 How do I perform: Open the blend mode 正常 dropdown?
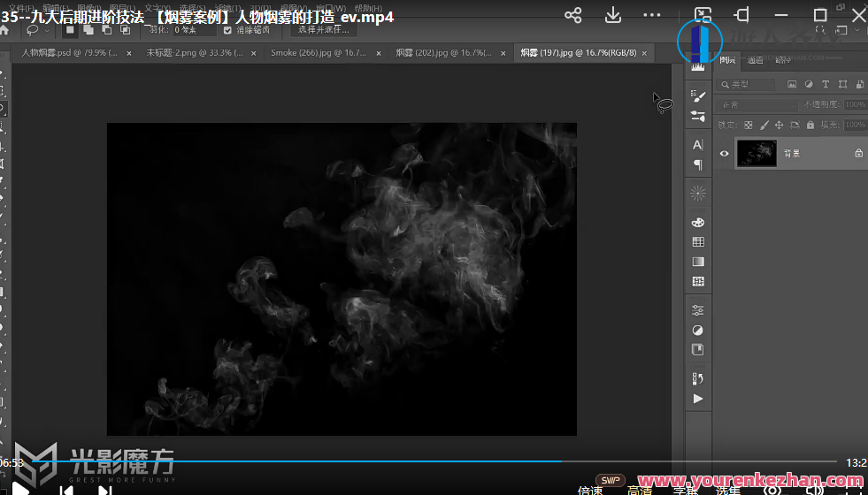point(757,104)
